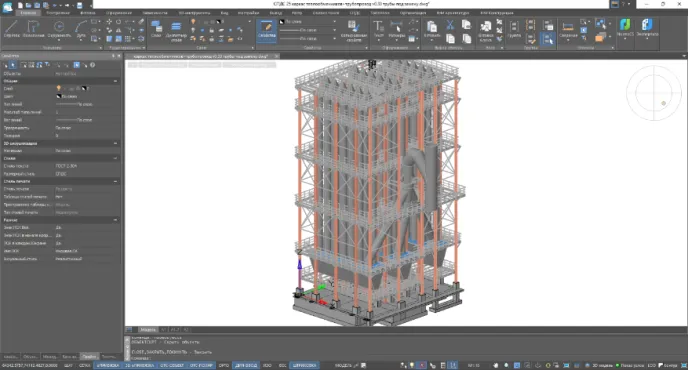Click the scissors Cut icon
The width and height of the screenshot is (688, 370).
tap(450, 25)
